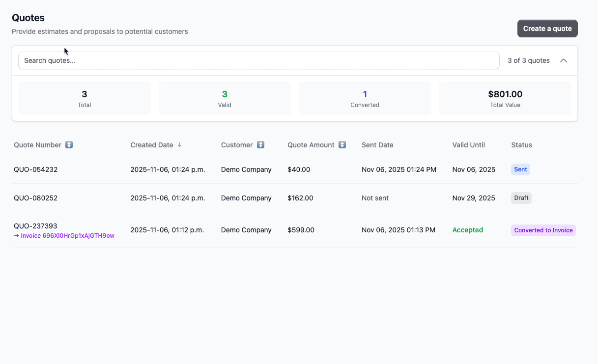Select the Converted stat card
The height and width of the screenshot is (364, 598).
[365, 98]
